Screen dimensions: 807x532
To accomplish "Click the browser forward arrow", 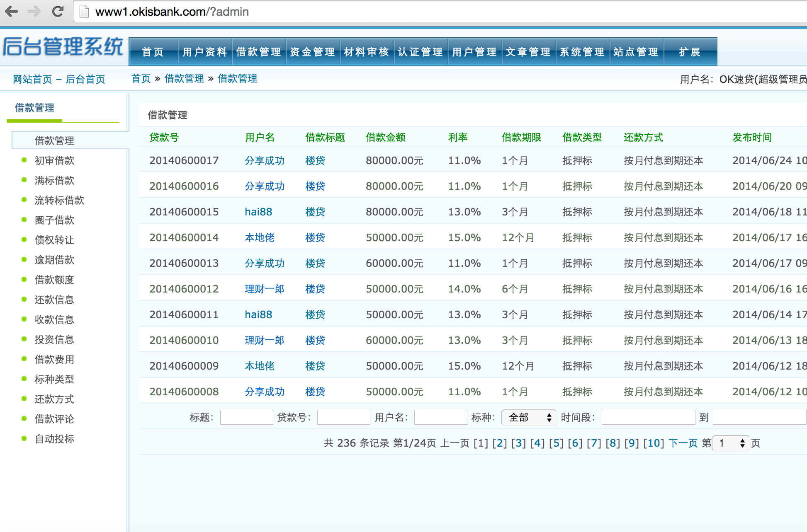I will [34, 11].
